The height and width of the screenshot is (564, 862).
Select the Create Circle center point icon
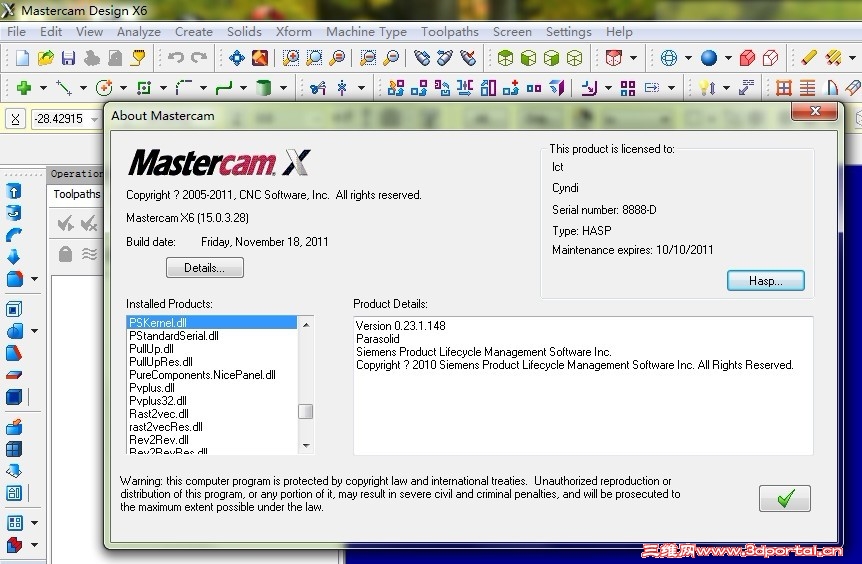click(104, 87)
